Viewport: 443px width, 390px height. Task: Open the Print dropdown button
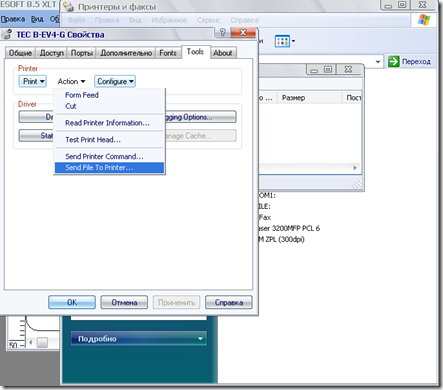pos(33,81)
